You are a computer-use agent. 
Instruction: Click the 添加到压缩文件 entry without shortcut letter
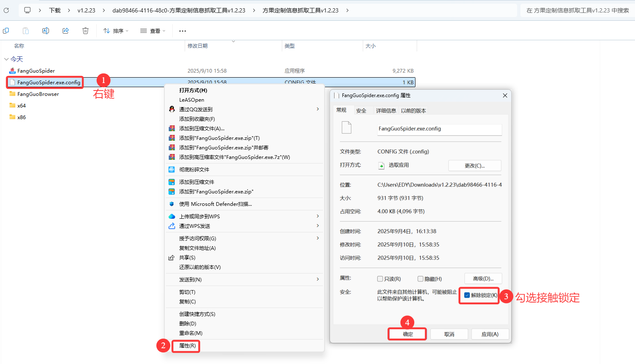click(197, 182)
